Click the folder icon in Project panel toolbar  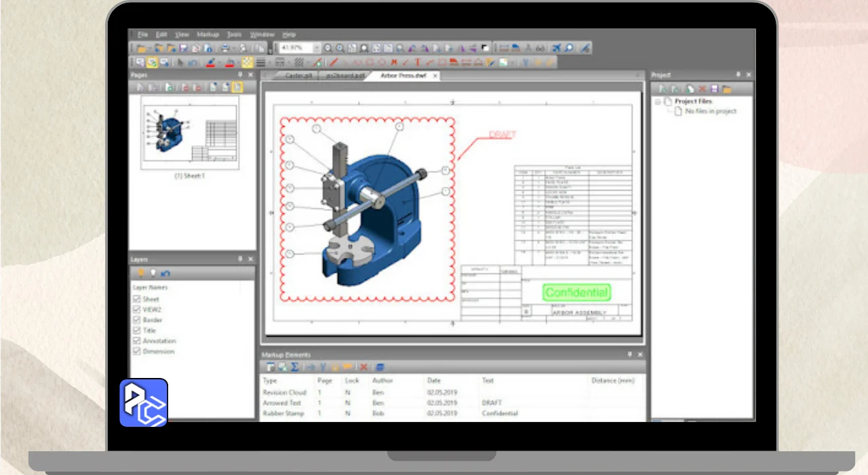point(726,89)
